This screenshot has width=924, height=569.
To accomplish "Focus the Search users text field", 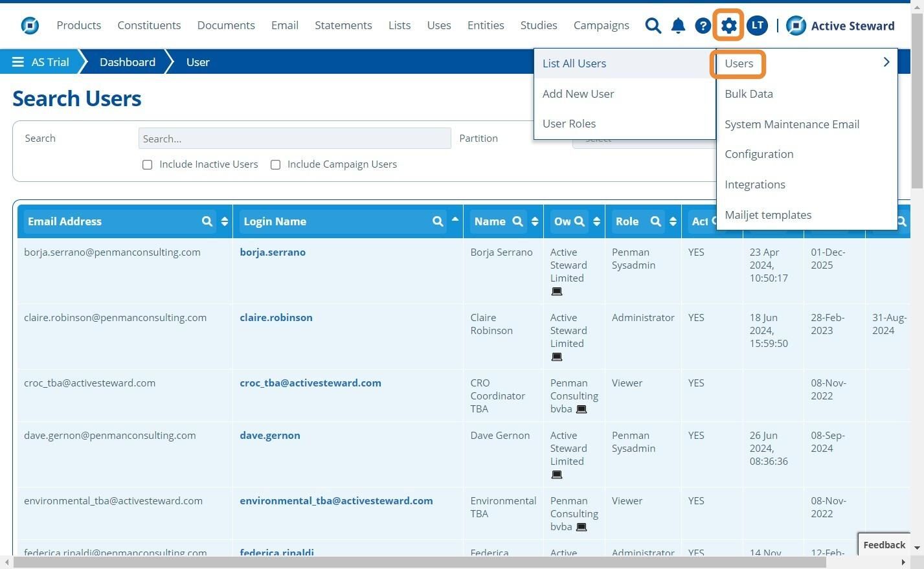I will pyautogui.click(x=295, y=139).
